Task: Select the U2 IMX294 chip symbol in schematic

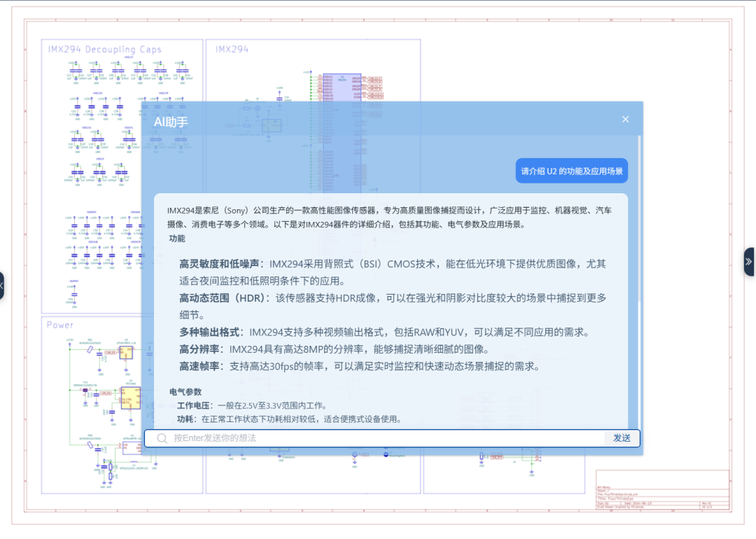Action: coord(342,87)
